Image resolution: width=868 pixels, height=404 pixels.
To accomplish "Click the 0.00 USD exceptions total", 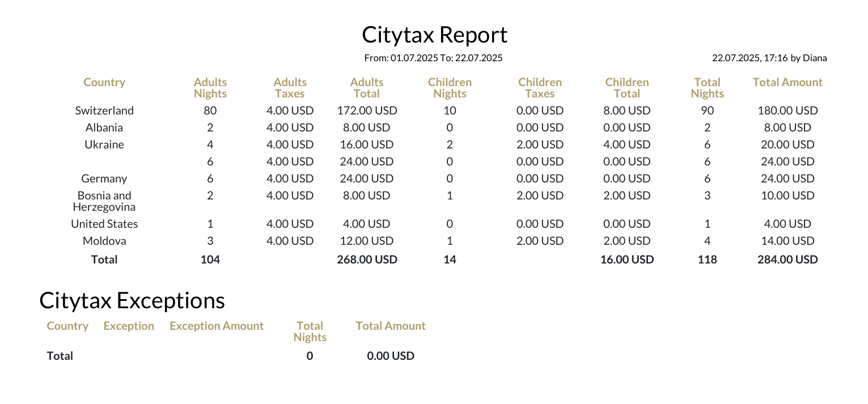I will coord(391,356).
